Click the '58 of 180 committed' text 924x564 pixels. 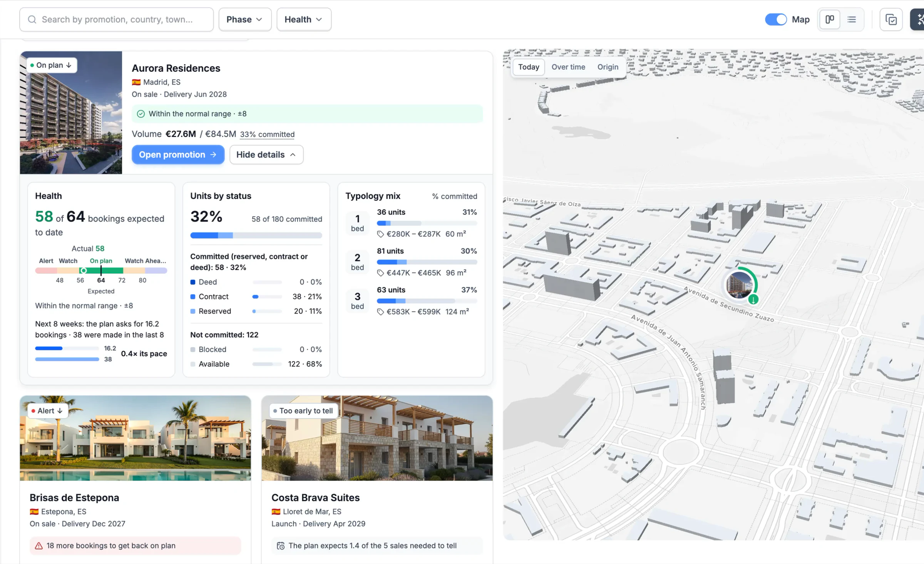287,219
